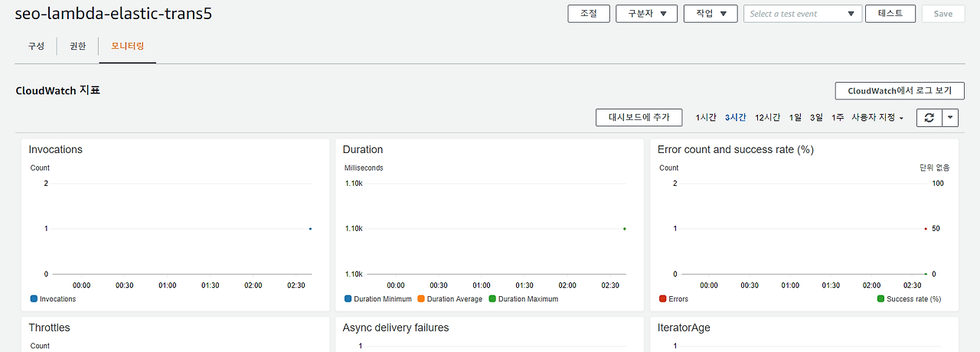The height and width of the screenshot is (352, 980).
Task: Toggle the Duration Minimum legend marker
Action: click(x=348, y=298)
